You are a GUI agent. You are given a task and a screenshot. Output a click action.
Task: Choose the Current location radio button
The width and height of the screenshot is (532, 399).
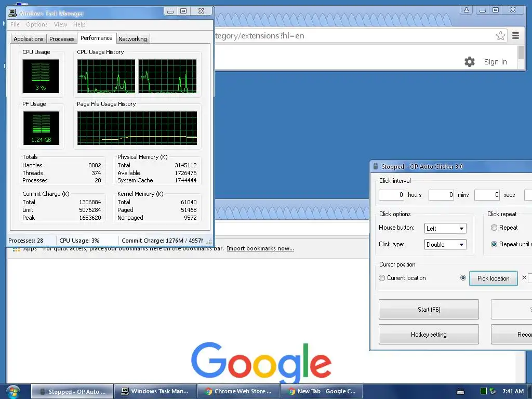point(382,278)
